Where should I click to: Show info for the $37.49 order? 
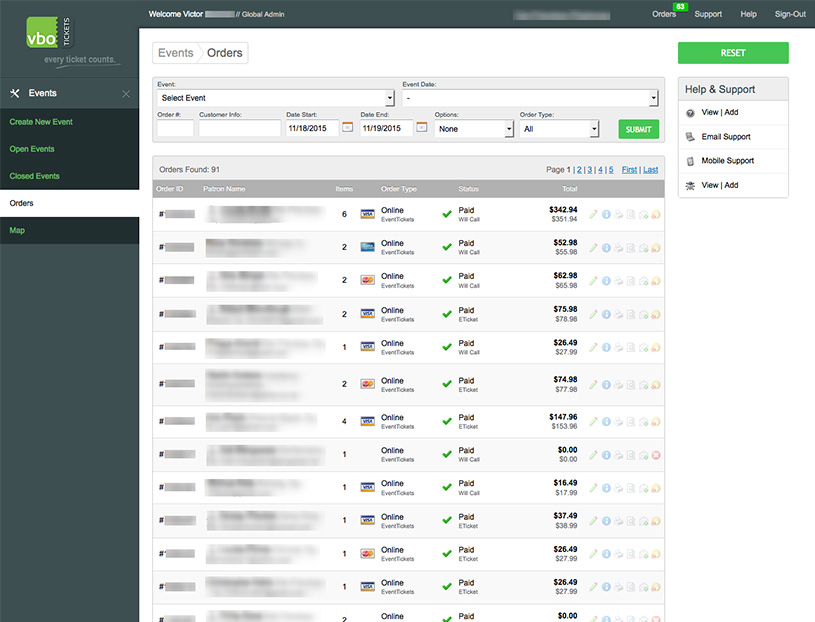(606, 521)
